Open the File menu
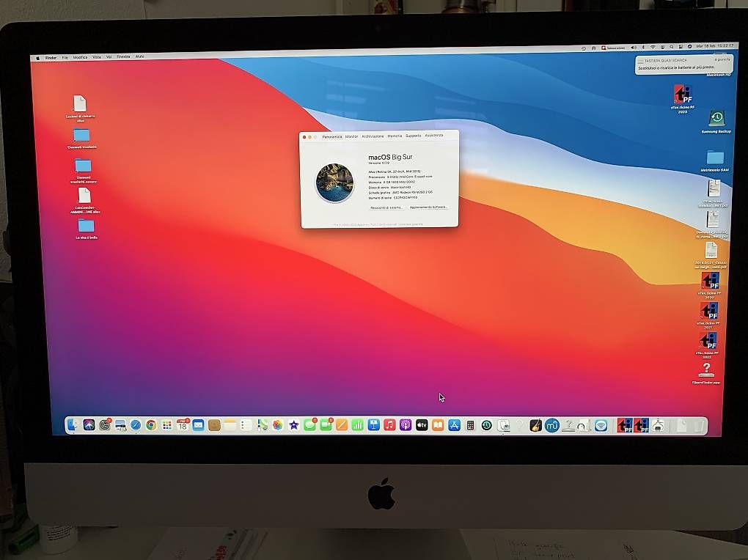Viewport: 748px width, 560px height. point(65,57)
